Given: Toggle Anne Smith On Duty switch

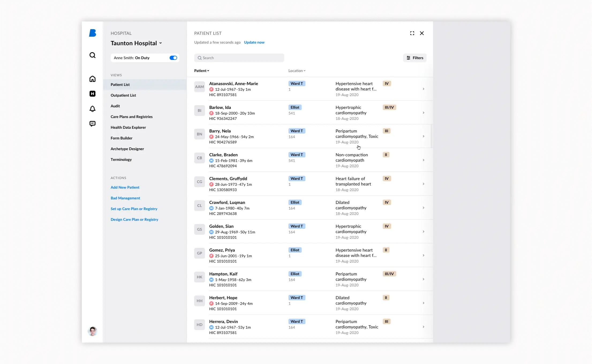Looking at the screenshot, I should point(173,58).
